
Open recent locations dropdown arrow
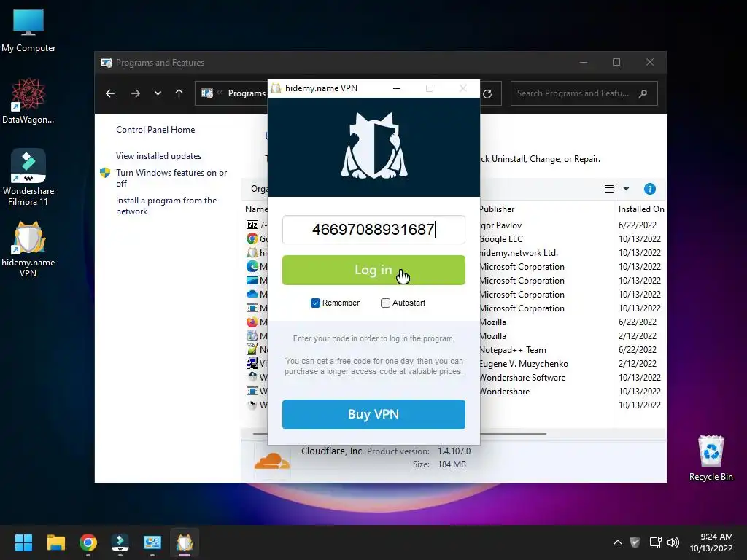[x=158, y=93]
